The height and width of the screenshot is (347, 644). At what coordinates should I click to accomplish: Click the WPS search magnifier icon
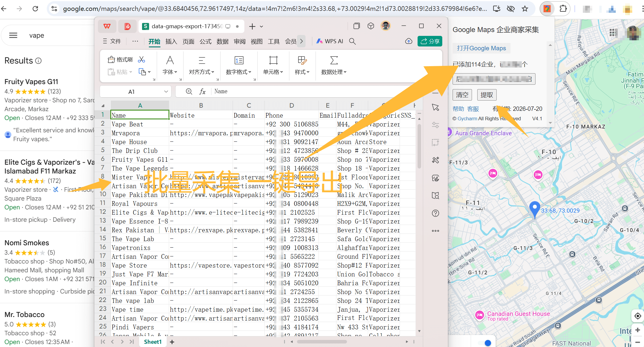point(352,41)
